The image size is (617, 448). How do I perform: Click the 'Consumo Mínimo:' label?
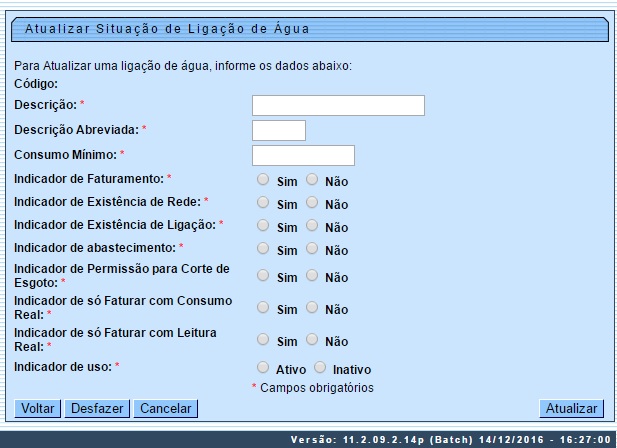coord(65,155)
